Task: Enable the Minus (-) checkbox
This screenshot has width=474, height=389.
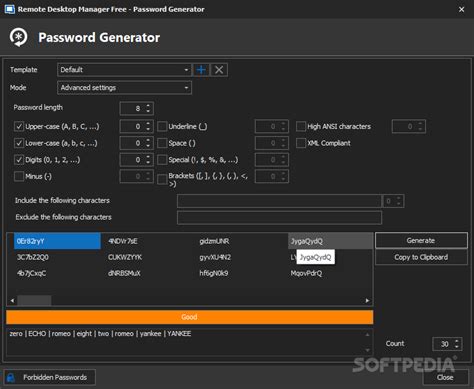Action: 19,176
